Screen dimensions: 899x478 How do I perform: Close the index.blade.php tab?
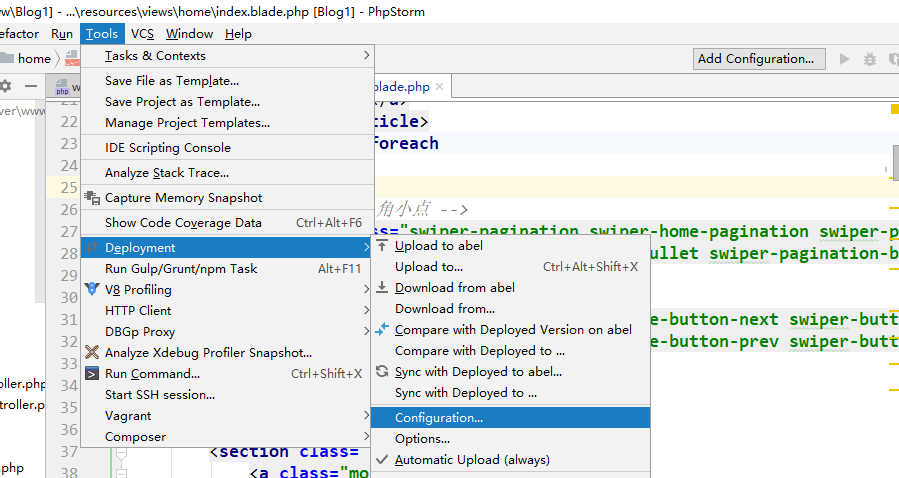(439, 87)
